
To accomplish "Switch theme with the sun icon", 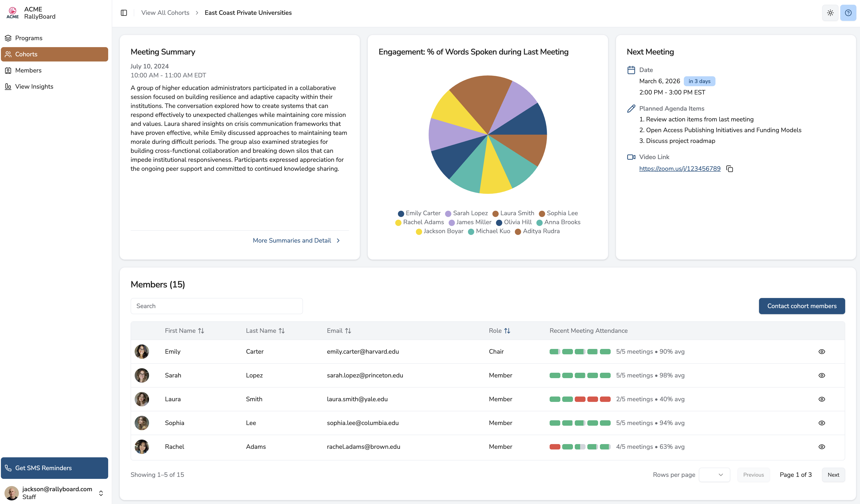I will (830, 13).
